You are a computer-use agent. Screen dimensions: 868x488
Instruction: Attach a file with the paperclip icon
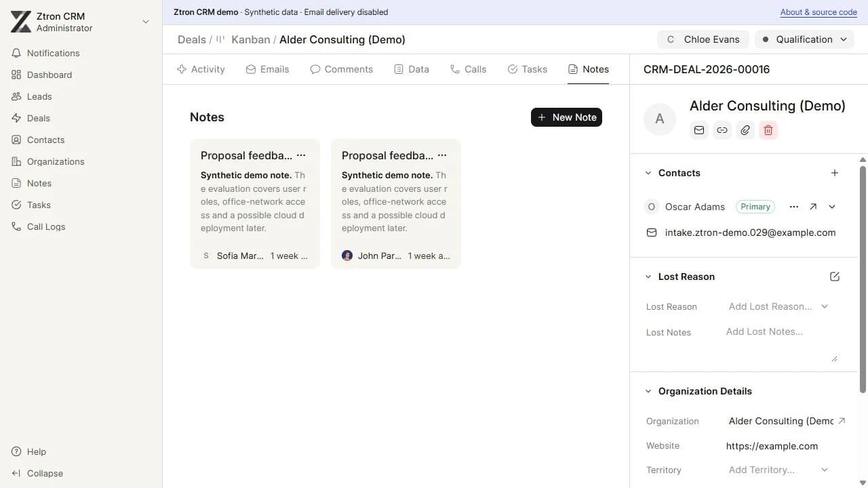[745, 130]
